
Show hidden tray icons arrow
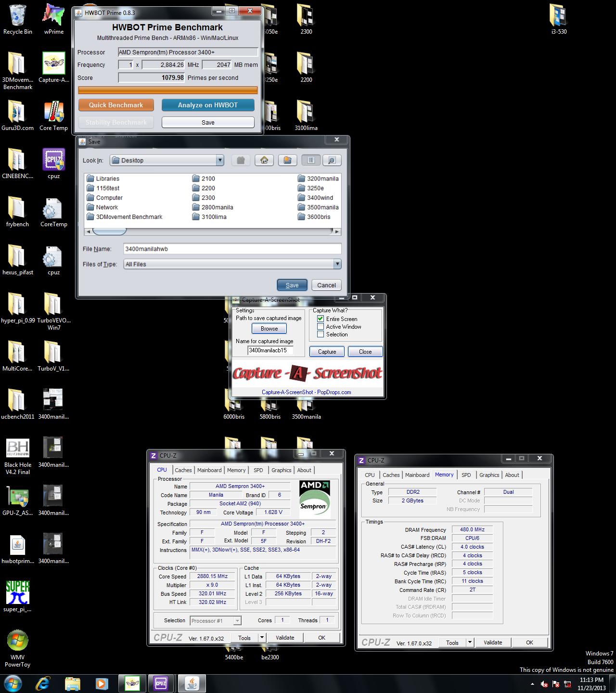(x=532, y=684)
